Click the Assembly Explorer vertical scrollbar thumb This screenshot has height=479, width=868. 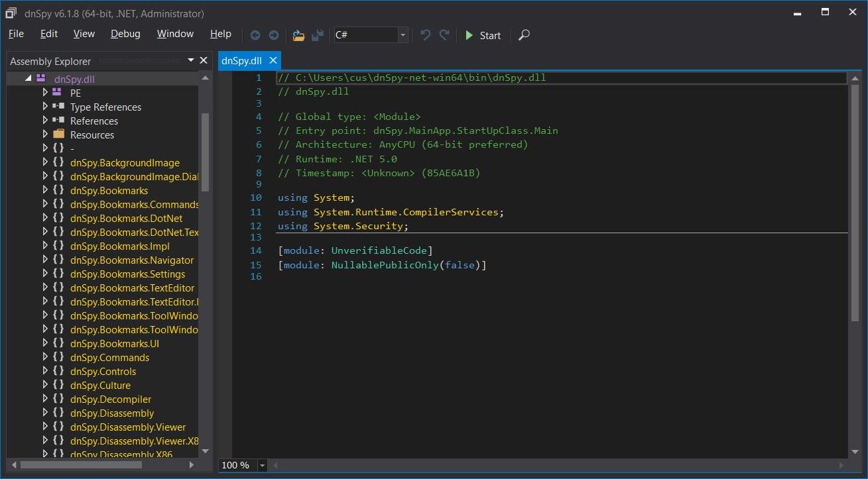tap(205, 151)
